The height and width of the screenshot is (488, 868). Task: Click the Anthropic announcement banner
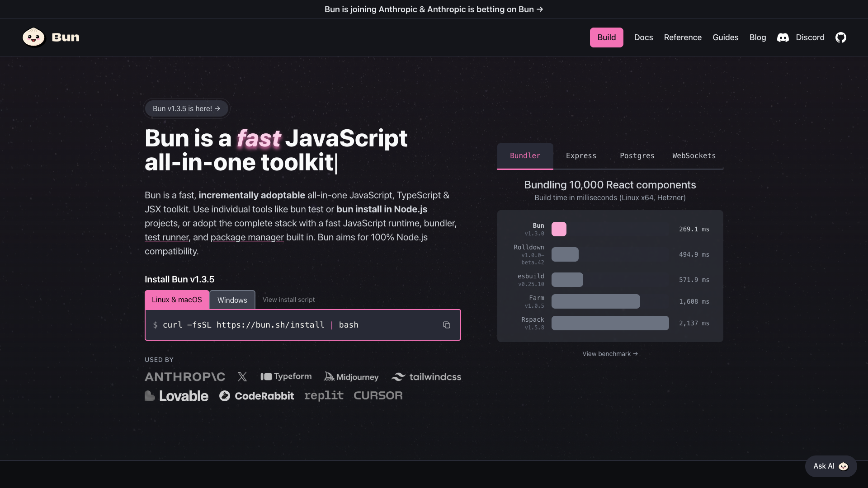tap(434, 9)
